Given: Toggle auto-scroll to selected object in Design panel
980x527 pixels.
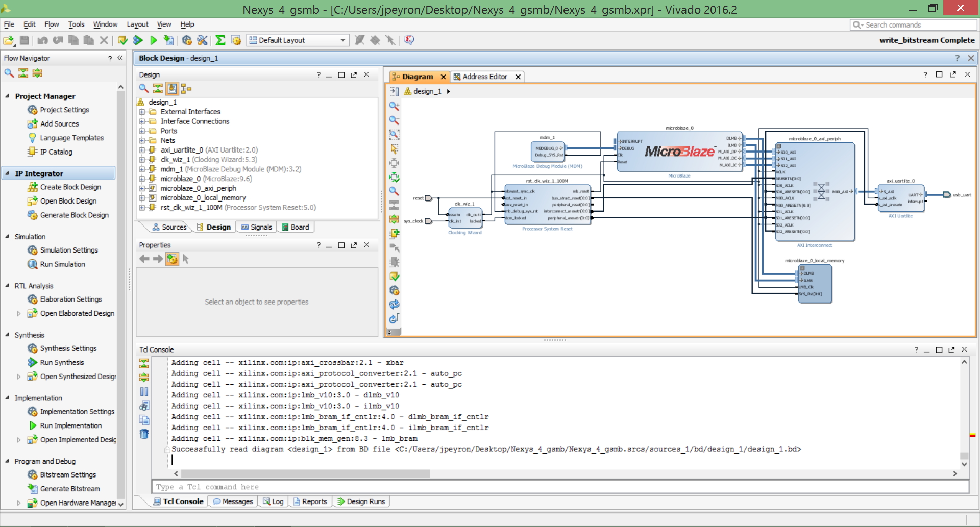Looking at the screenshot, I should 172,88.
